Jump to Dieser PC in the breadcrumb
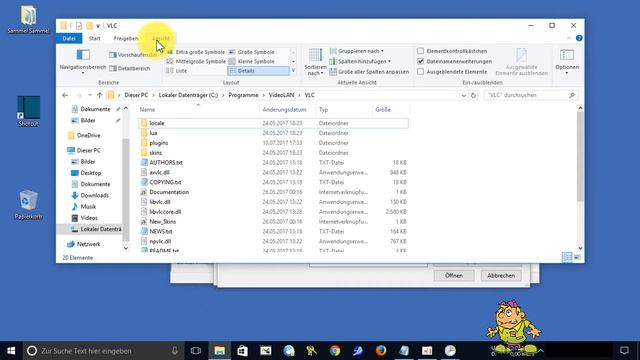 [x=136, y=95]
